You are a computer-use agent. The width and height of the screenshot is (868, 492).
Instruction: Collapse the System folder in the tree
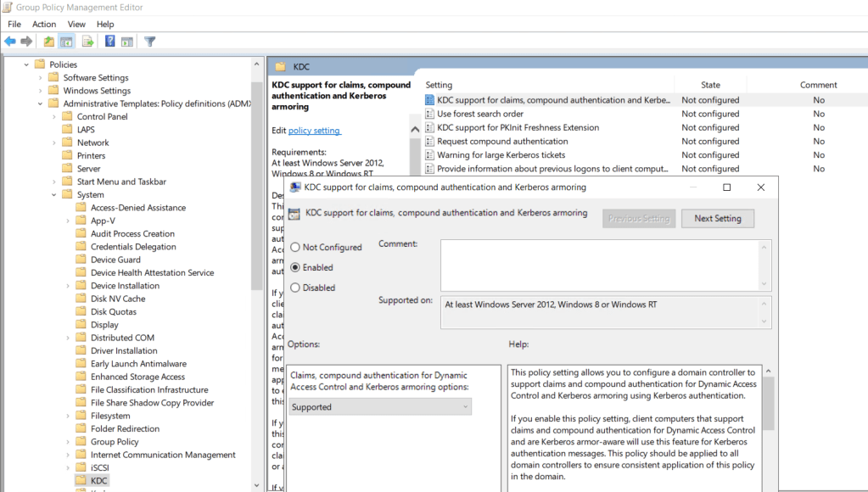pos(53,195)
